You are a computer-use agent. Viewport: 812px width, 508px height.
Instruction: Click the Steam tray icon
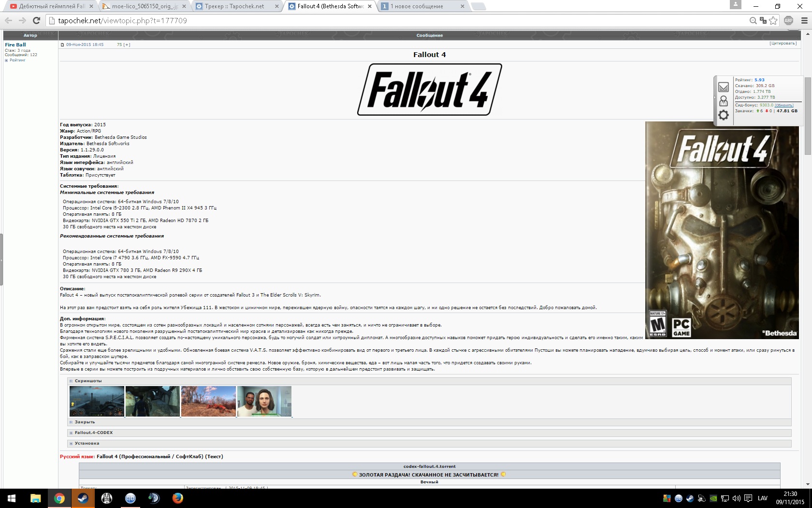[x=690, y=498]
